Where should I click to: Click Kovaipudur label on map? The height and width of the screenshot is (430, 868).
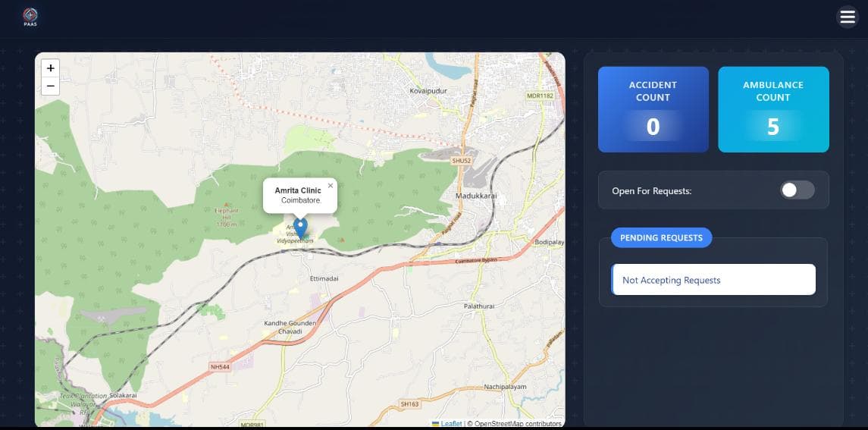click(x=428, y=91)
